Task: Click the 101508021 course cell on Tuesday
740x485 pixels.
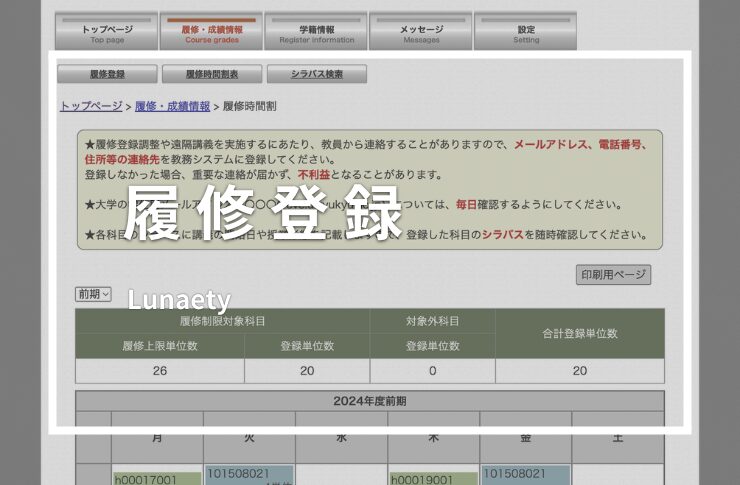Action: point(249,475)
